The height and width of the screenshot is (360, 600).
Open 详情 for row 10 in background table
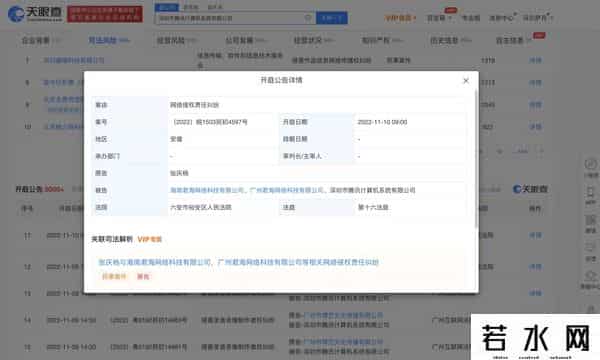point(535,127)
